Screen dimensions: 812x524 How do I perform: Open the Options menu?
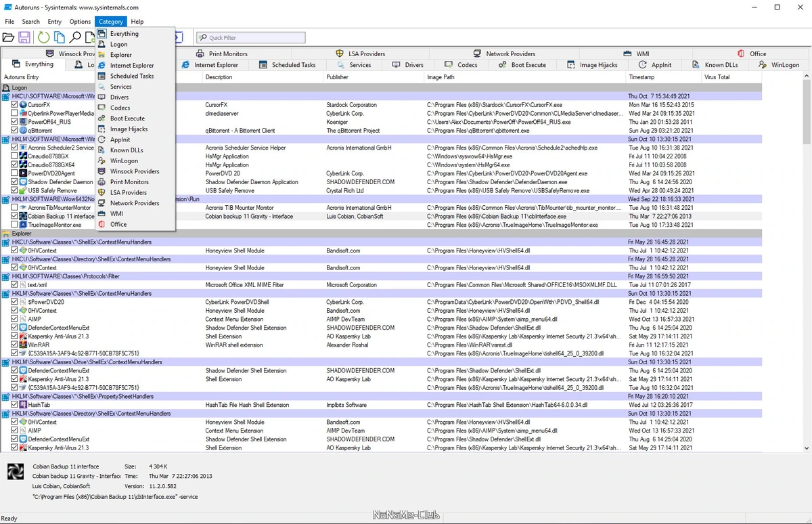pyautogui.click(x=80, y=22)
